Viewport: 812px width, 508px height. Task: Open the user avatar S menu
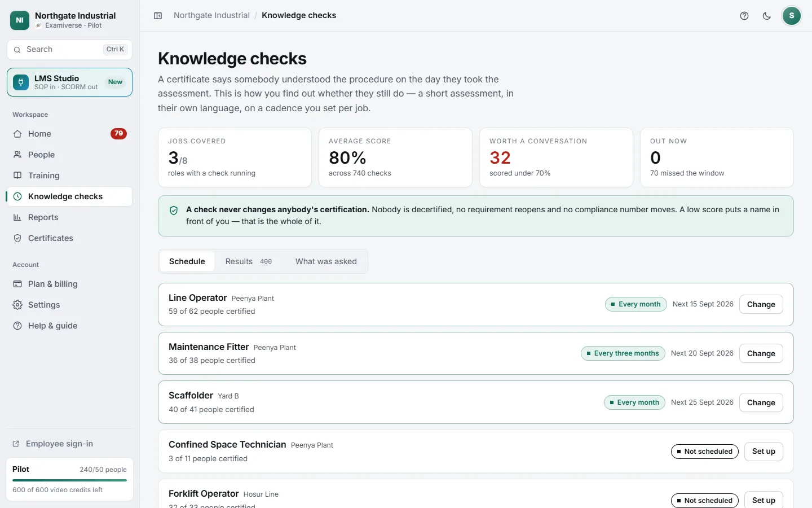tap(792, 16)
